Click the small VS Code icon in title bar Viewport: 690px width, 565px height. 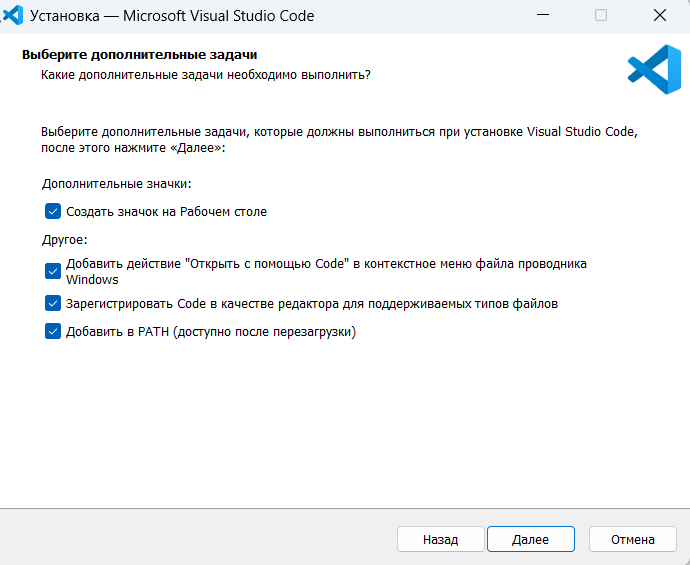tap(13, 15)
